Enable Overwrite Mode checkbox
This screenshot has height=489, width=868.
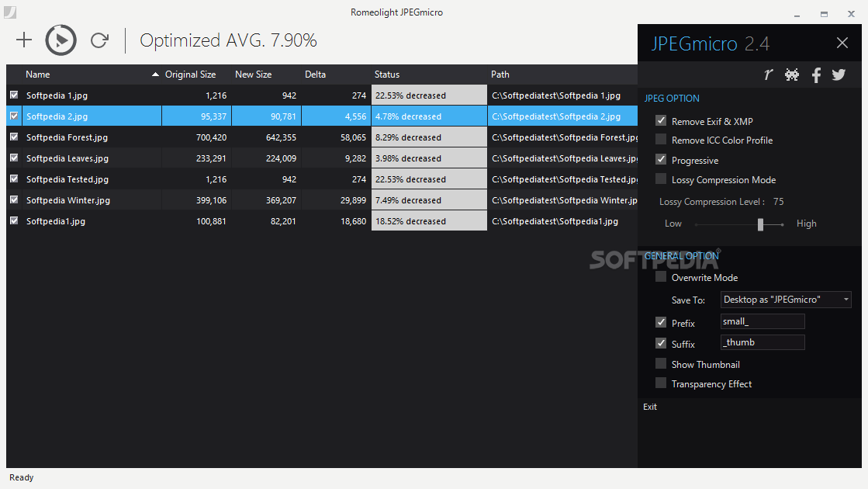[x=661, y=277]
